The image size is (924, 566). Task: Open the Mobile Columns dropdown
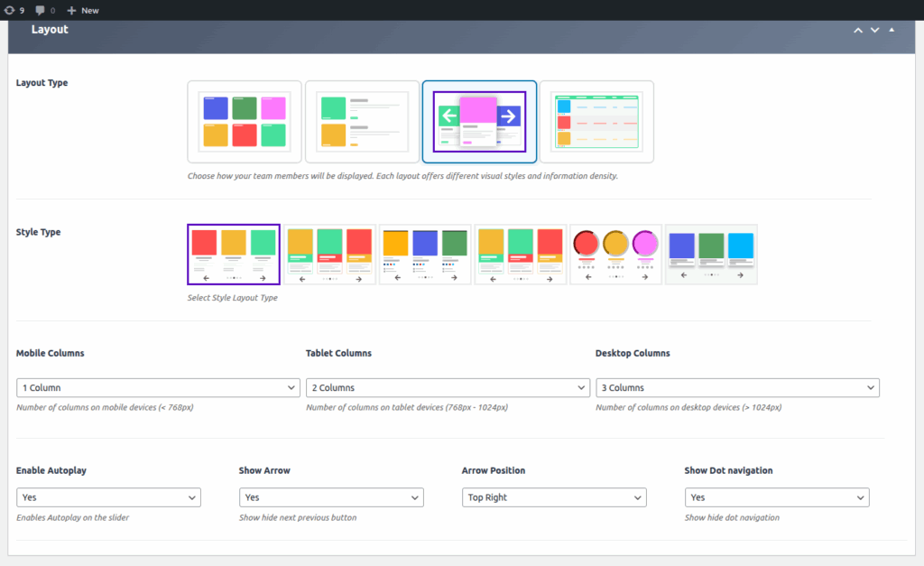pyautogui.click(x=158, y=387)
